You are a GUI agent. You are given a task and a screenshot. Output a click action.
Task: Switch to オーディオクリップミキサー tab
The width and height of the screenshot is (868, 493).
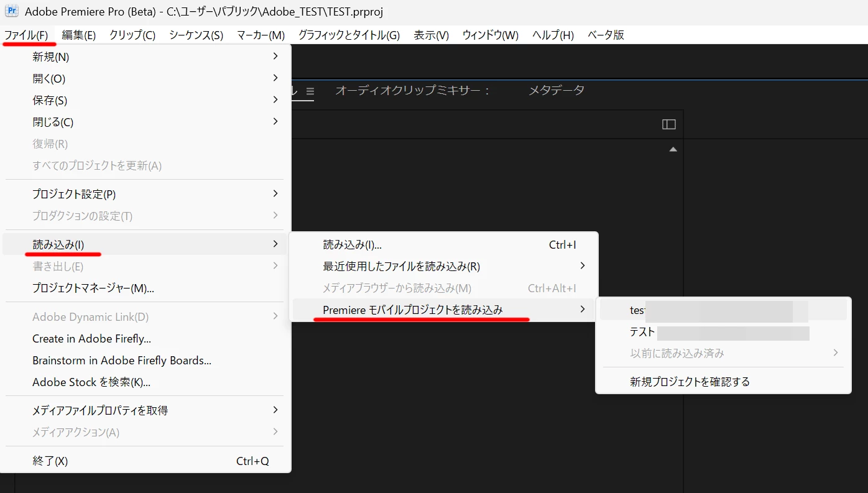pos(413,91)
